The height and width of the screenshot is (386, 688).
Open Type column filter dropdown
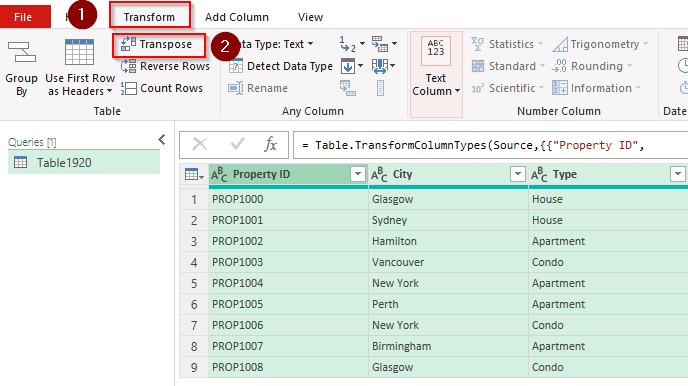tap(677, 174)
